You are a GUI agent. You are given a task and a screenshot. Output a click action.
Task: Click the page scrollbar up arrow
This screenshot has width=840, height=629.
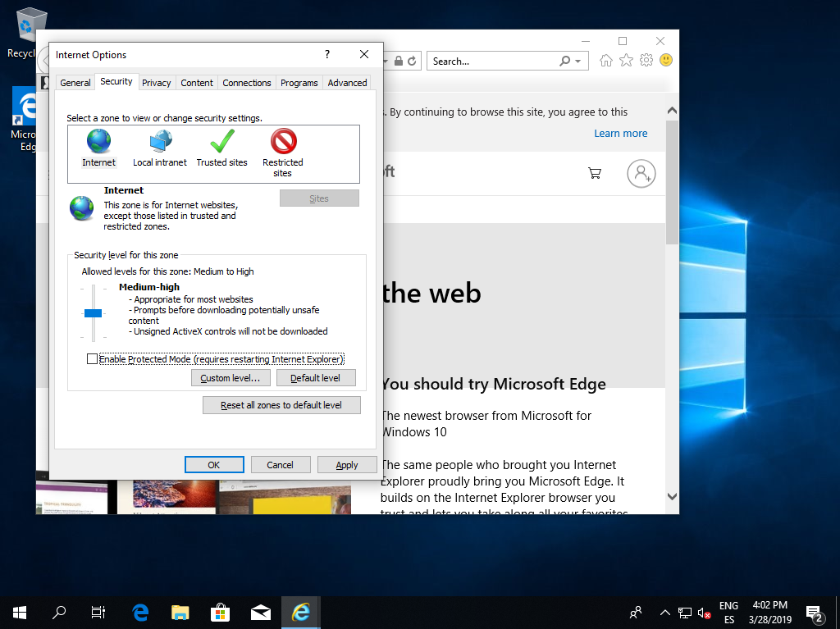(x=672, y=111)
